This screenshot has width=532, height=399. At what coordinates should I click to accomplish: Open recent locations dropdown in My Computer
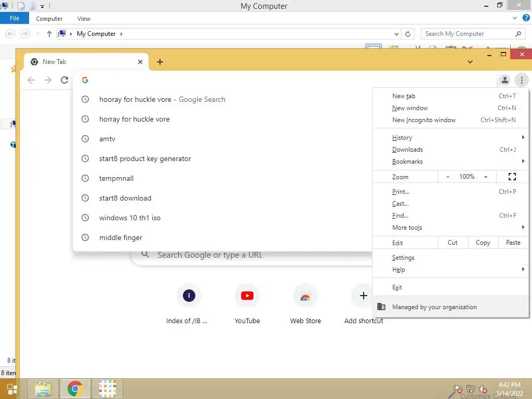(37, 34)
